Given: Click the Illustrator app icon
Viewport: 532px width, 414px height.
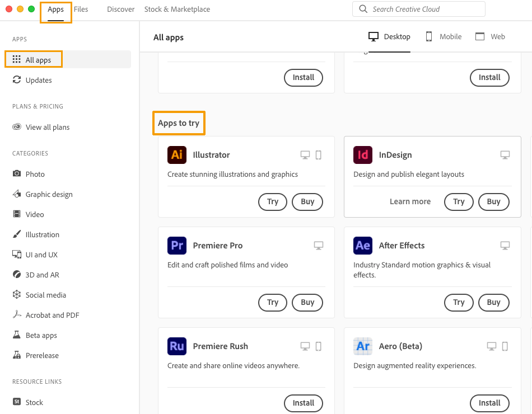Looking at the screenshot, I should [x=177, y=155].
